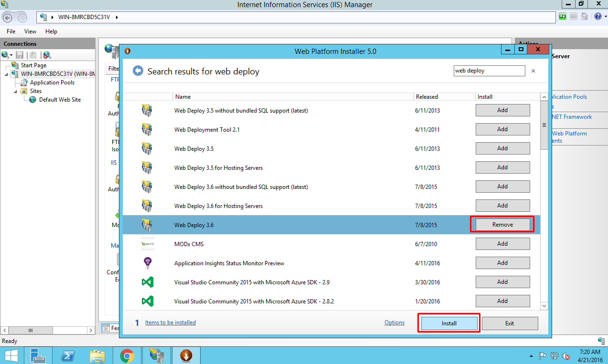Add Web Deploy 3.6 for Hosting Servers
The image size is (608, 364).
click(502, 206)
